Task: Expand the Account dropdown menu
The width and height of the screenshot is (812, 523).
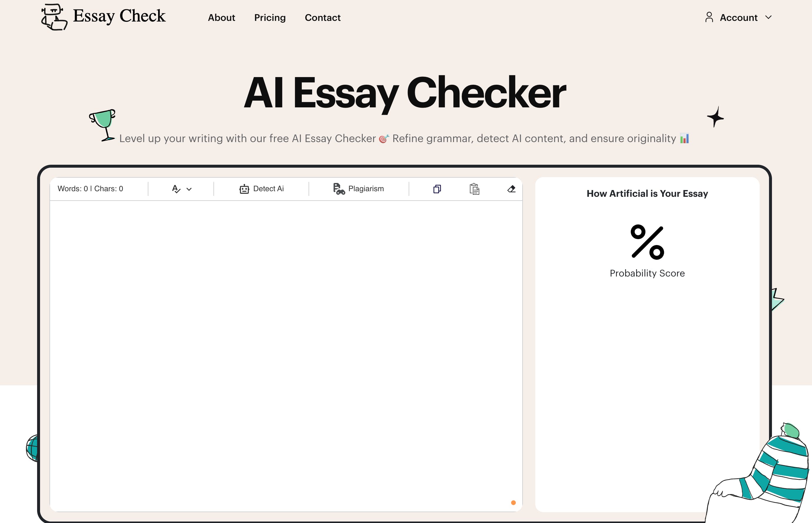Action: [739, 17]
